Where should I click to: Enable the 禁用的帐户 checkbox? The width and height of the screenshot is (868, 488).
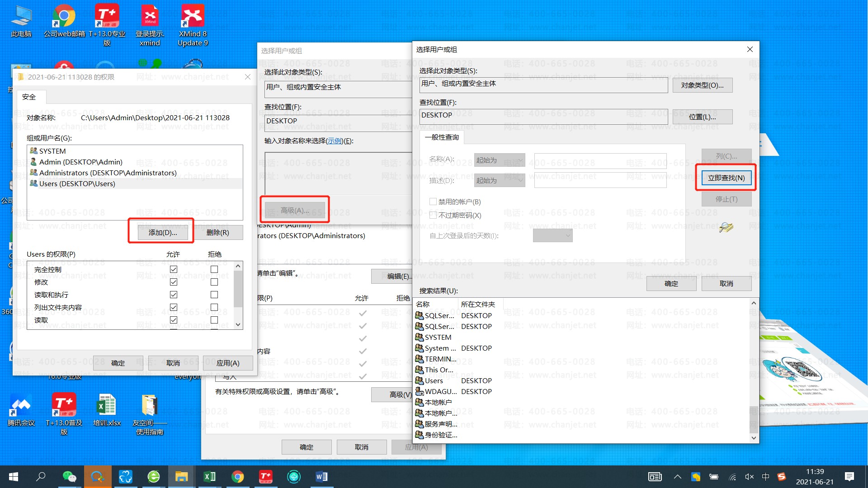433,202
